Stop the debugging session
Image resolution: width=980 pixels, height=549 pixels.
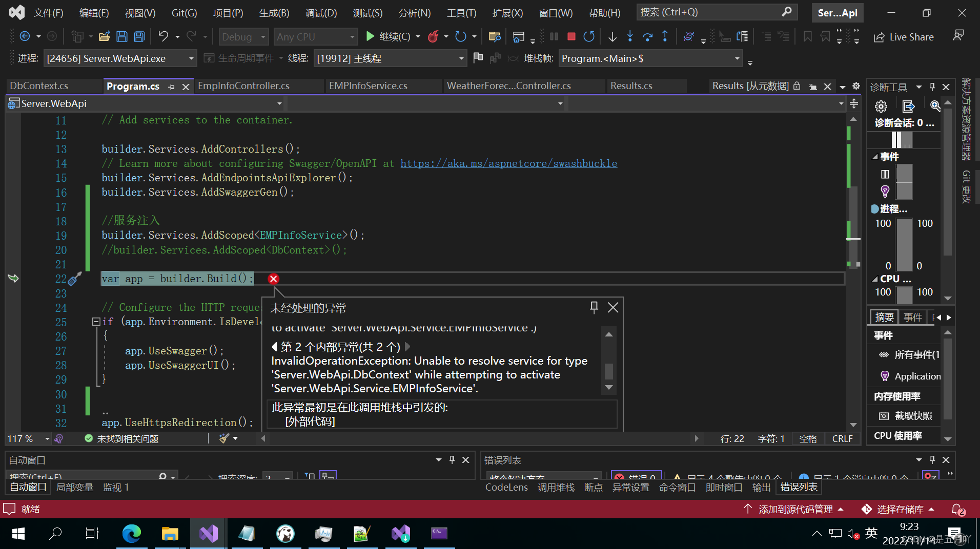[571, 36]
